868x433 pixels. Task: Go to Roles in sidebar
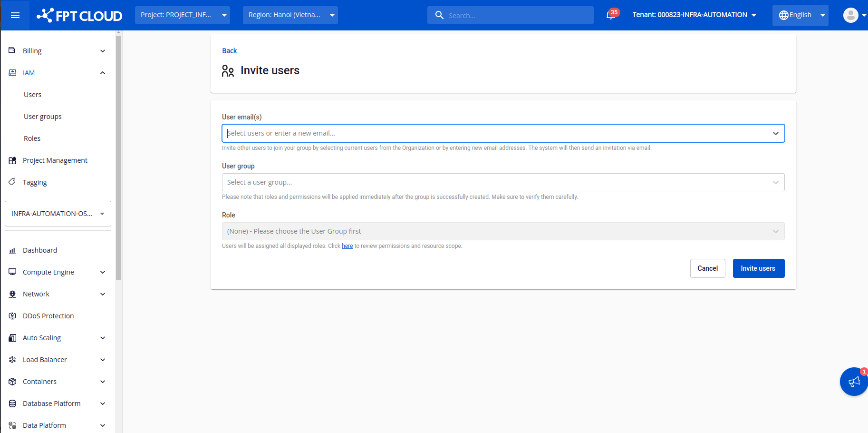click(x=32, y=138)
